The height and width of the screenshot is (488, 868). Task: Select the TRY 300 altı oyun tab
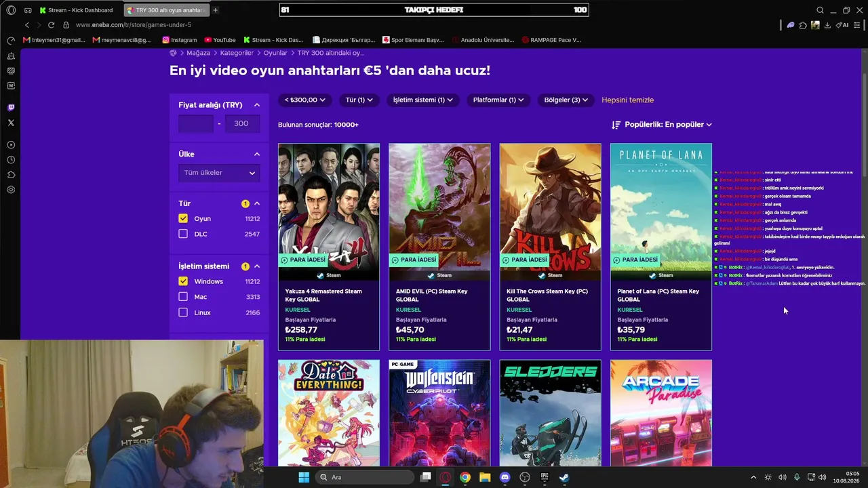click(x=166, y=10)
